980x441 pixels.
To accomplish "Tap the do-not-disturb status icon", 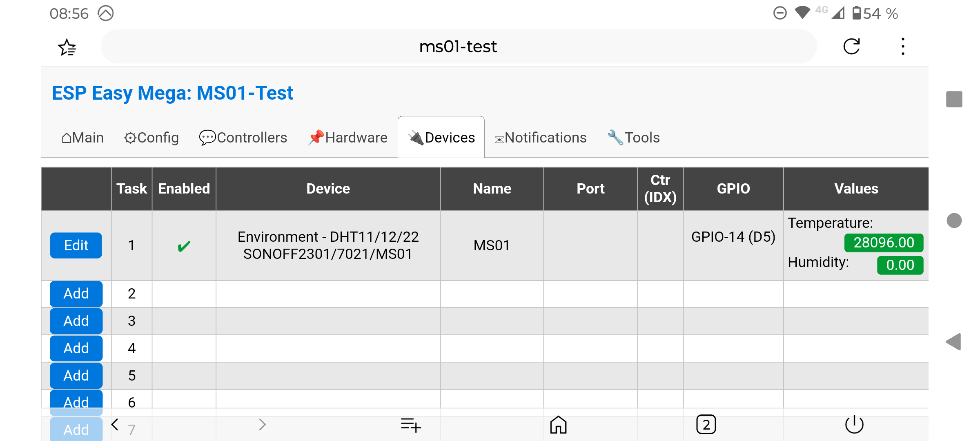I will pyautogui.click(x=780, y=13).
